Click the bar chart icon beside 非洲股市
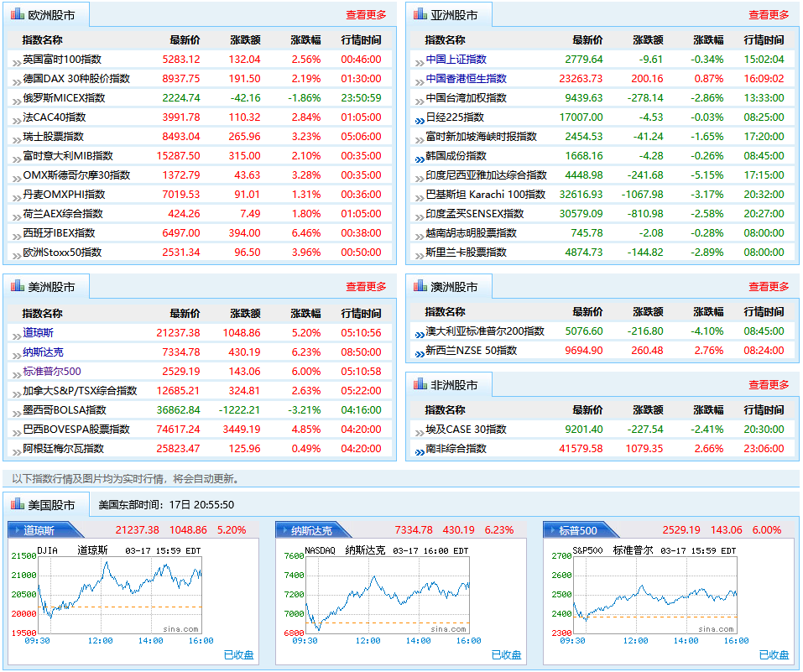803x672 pixels. (x=420, y=384)
